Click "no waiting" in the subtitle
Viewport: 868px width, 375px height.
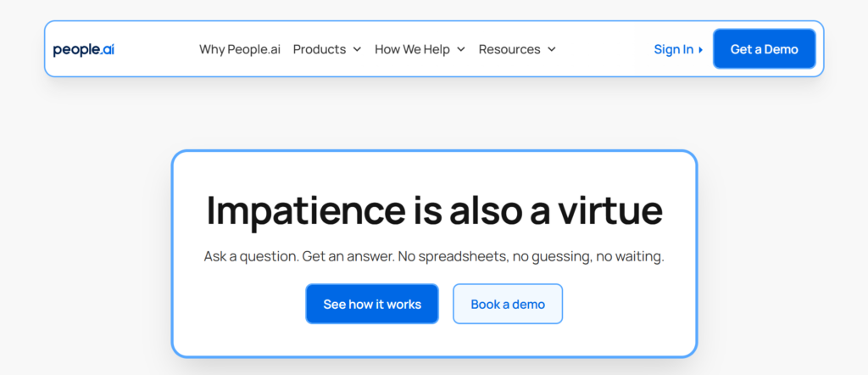click(632, 256)
